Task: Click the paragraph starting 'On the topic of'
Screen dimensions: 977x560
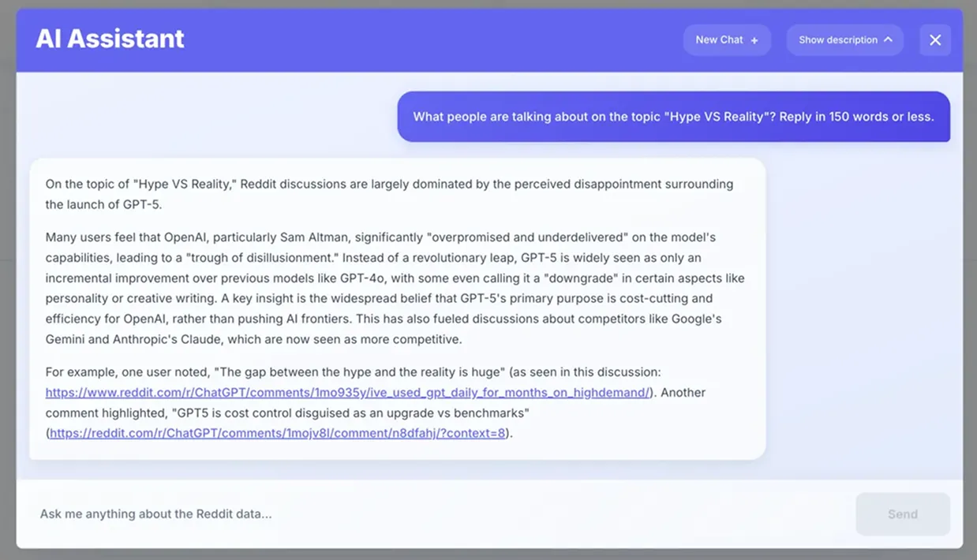Action: click(x=389, y=194)
